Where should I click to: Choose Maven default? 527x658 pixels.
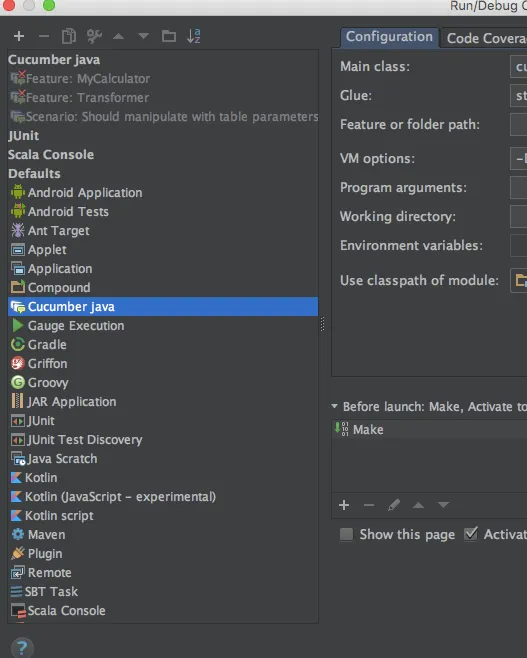pyautogui.click(x=163, y=535)
